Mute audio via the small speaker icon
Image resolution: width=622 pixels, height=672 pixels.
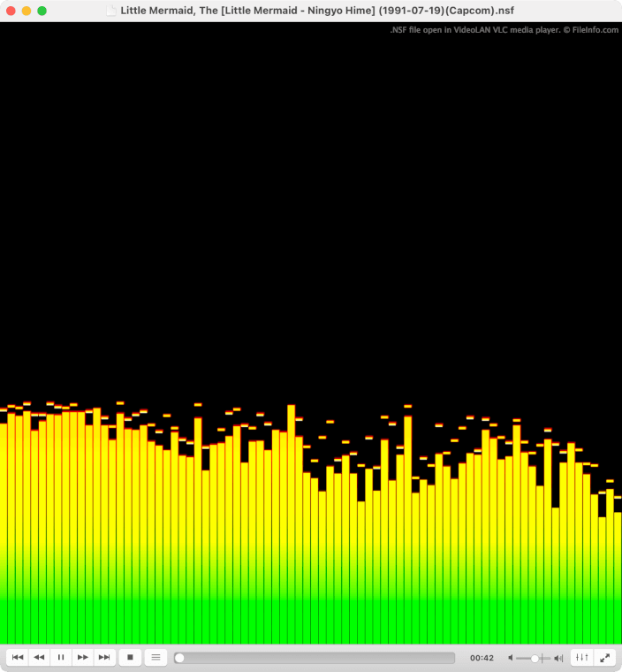pyautogui.click(x=511, y=658)
